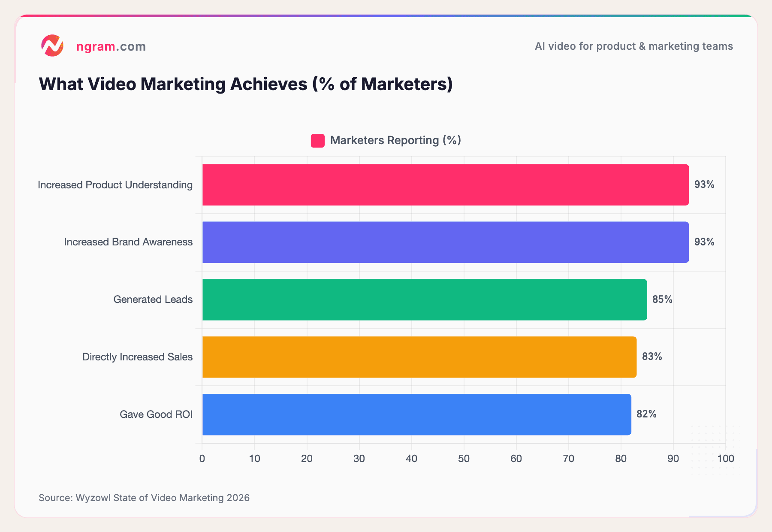
Task: Toggle visibility of the Generated Leads series
Action: (153, 299)
